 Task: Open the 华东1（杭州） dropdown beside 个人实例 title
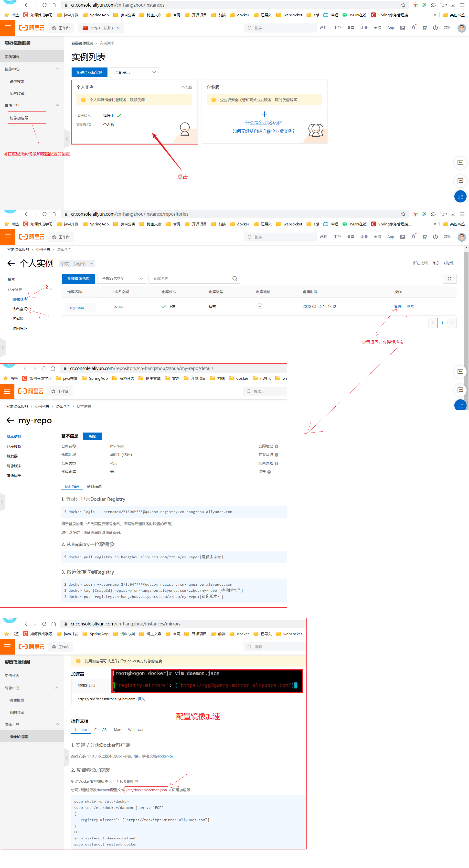click(77, 264)
